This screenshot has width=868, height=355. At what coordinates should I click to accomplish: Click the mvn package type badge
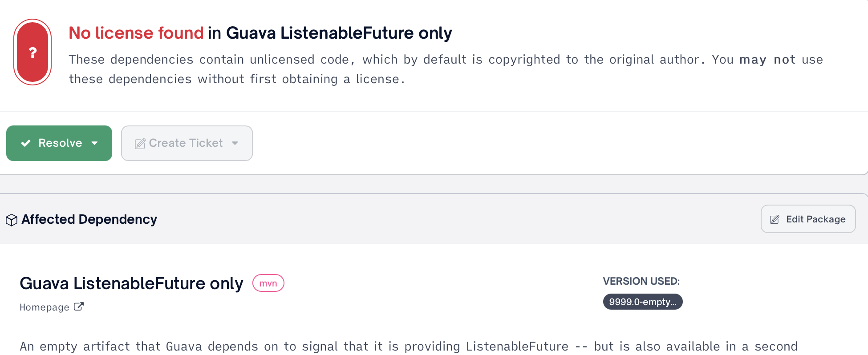tap(268, 283)
